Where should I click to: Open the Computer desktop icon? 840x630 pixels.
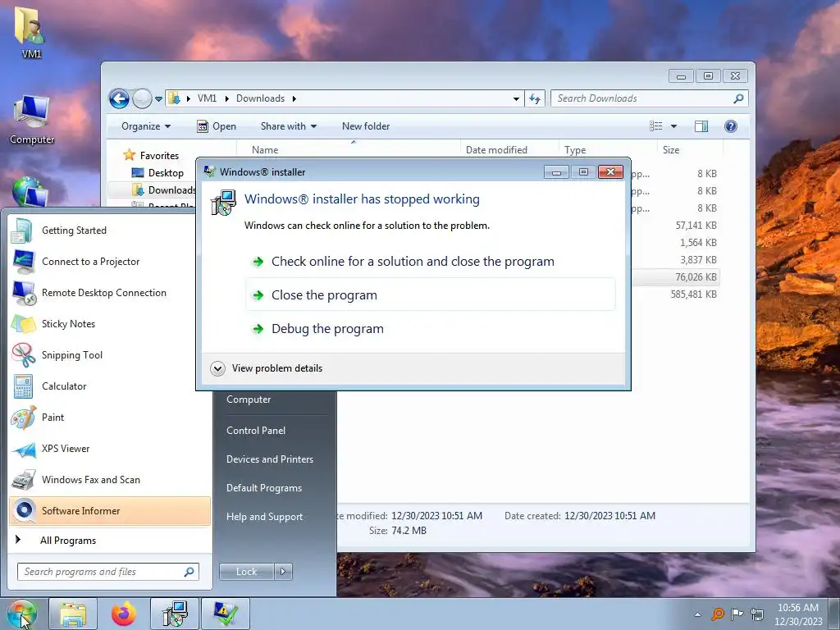pyautogui.click(x=32, y=120)
